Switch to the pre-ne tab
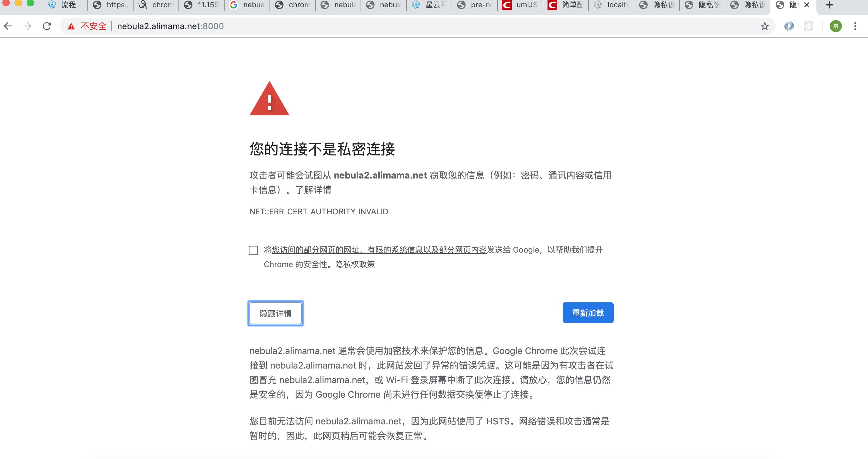868x459 pixels. tap(474, 5)
